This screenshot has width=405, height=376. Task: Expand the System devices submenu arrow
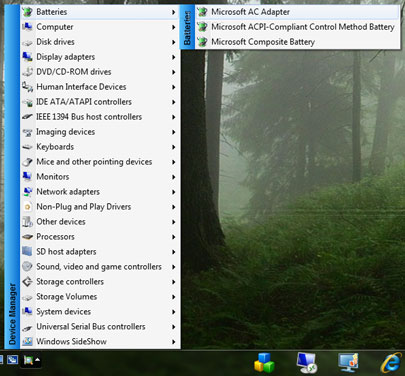[x=173, y=312]
